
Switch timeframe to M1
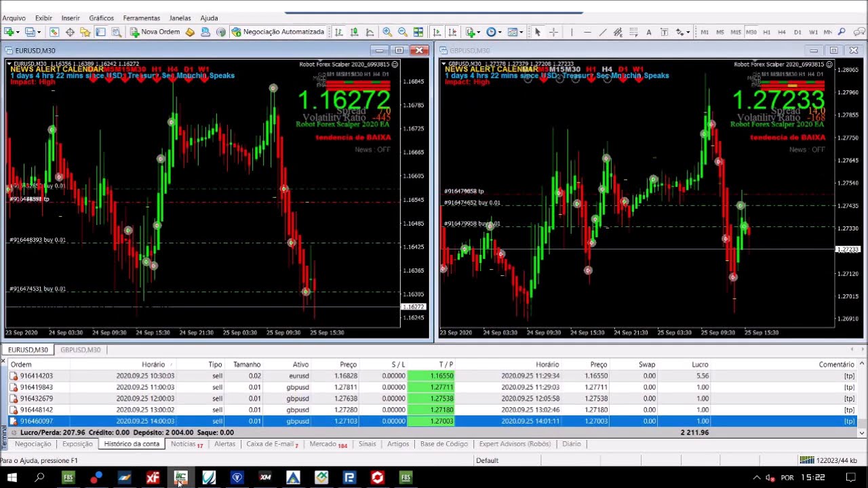(x=705, y=32)
